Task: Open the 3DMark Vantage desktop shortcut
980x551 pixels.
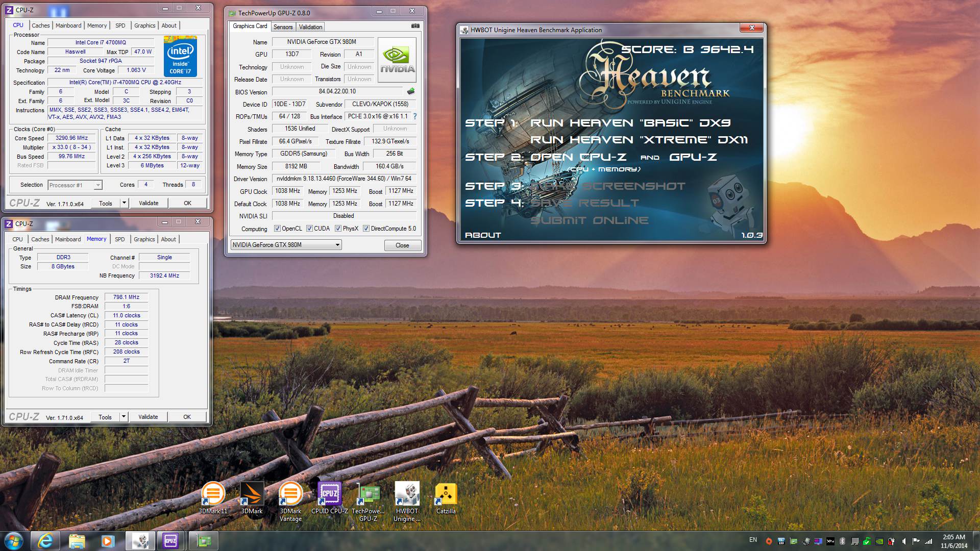Action: pyautogui.click(x=290, y=502)
